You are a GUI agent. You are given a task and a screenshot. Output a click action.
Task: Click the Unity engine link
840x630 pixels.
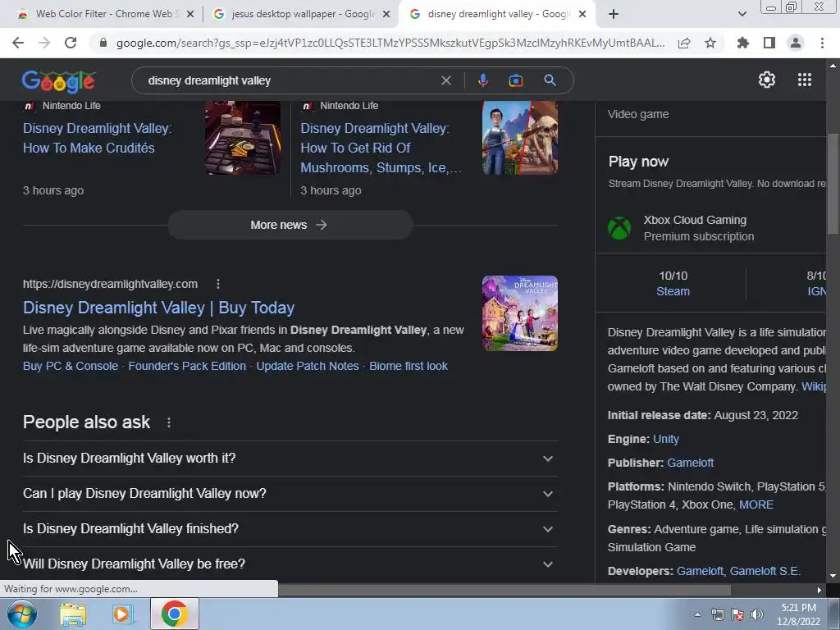[x=666, y=440]
